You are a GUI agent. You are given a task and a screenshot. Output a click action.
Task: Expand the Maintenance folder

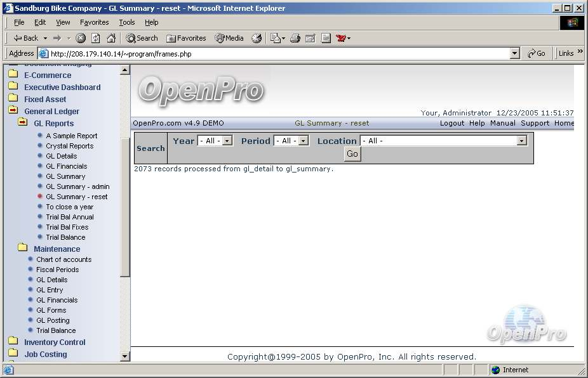click(23, 249)
